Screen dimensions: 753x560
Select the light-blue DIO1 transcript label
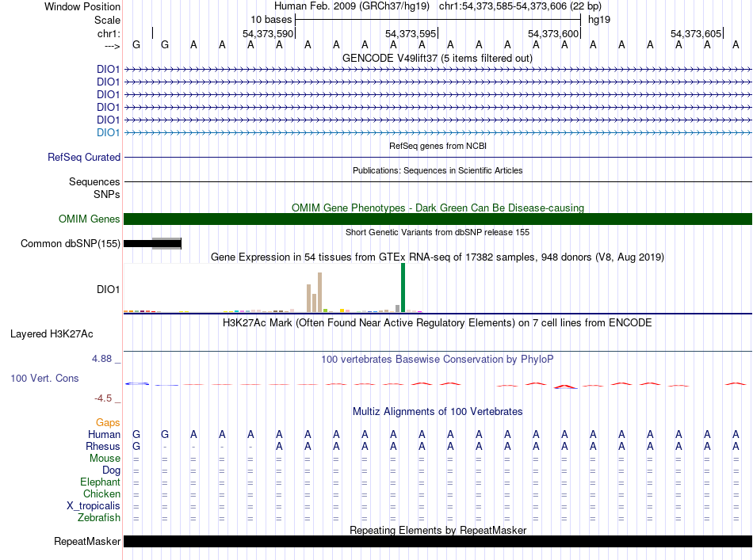tap(108, 132)
